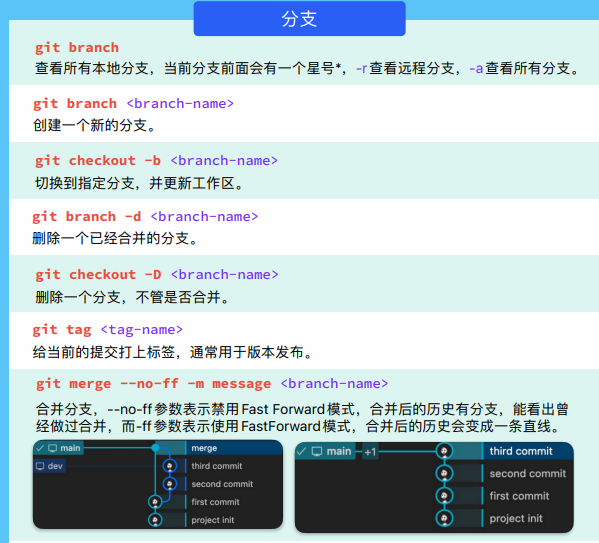Screen dimensions: 599x543
Task: Click the git merge --no-ff command text
Action: (212, 383)
